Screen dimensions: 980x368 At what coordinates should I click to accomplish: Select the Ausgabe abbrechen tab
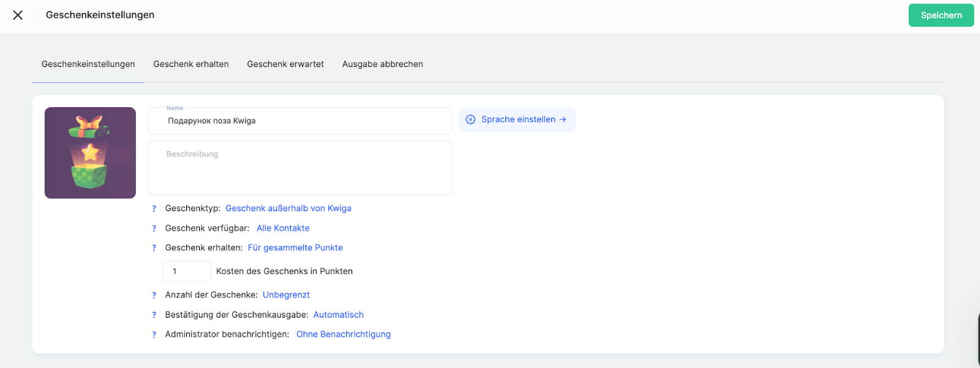(x=382, y=64)
